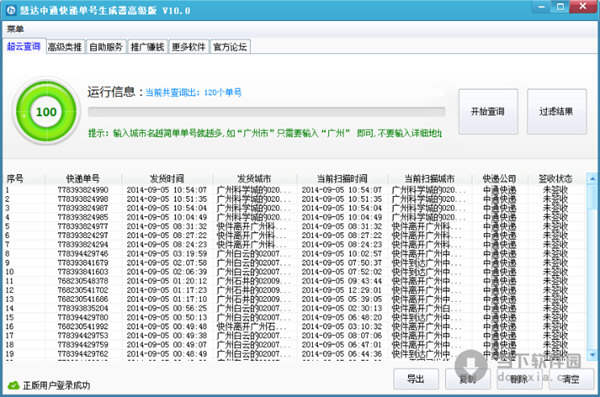Select tracking number 778393824985 in row 4
Image resolution: width=600 pixels, height=397 pixels.
click(x=83, y=217)
